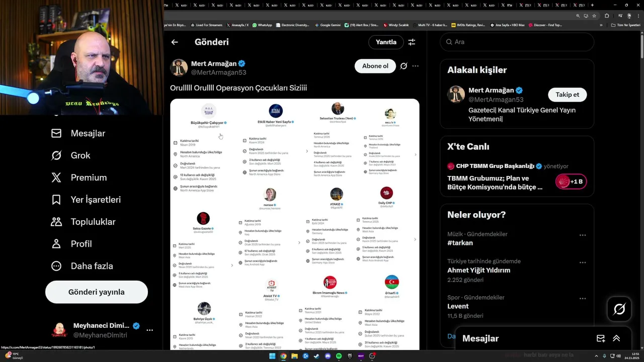Open more options for Levent trend

[x=583, y=299]
